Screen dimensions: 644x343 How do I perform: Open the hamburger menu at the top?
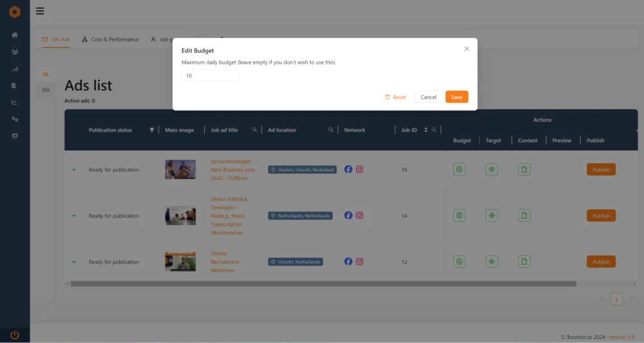point(40,11)
